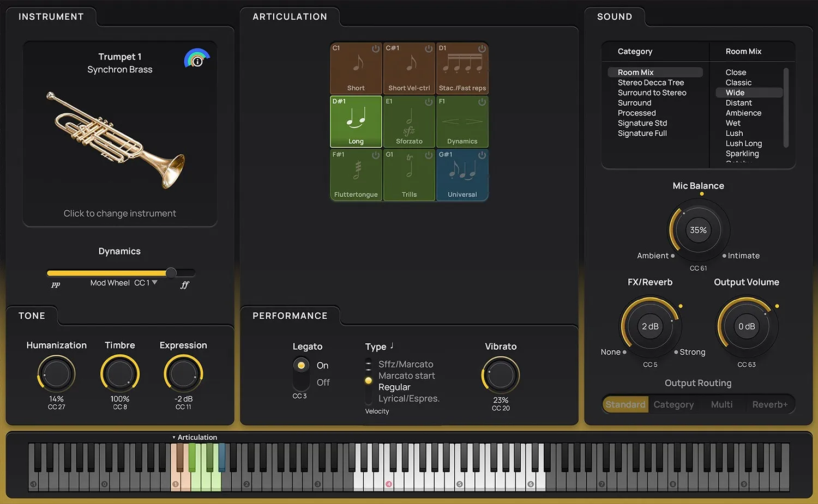Toggle power icon on C#1 Short Vel-ctrl cell
818x504 pixels.
click(429, 48)
